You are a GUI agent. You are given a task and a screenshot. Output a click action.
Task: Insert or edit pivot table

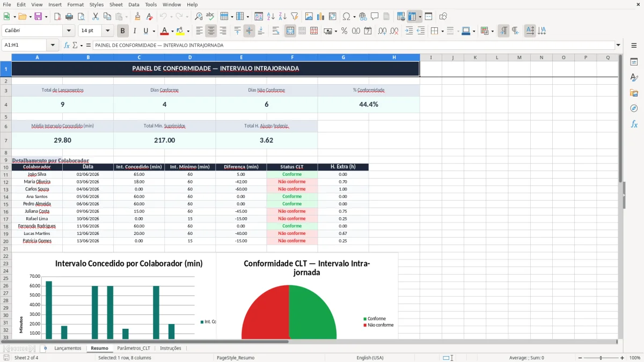point(333,17)
